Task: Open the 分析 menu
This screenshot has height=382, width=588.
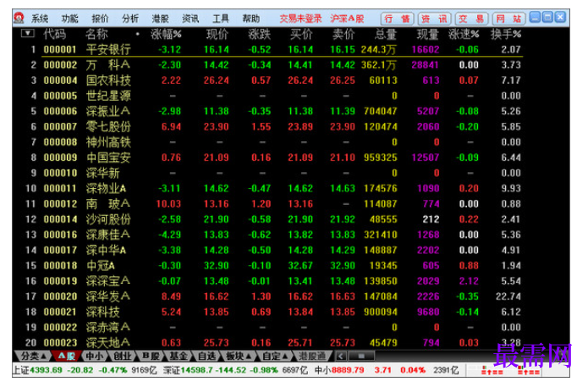Action: point(130,19)
